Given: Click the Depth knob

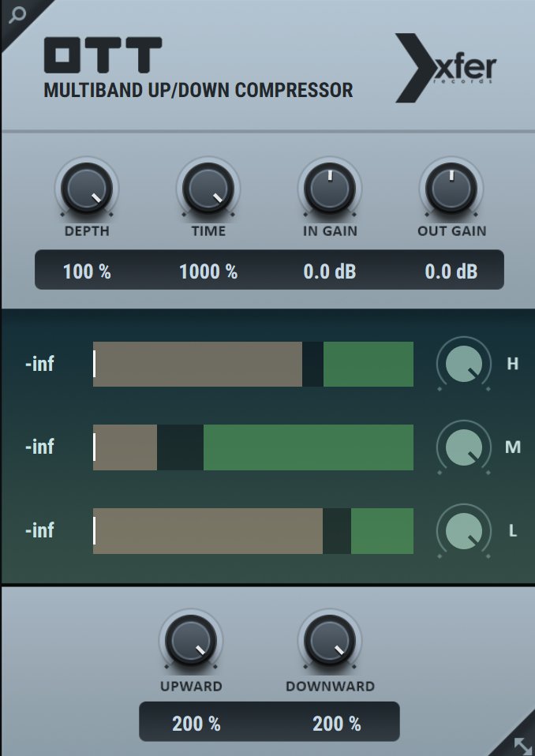Looking at the screenshot, I should (87, 188).
